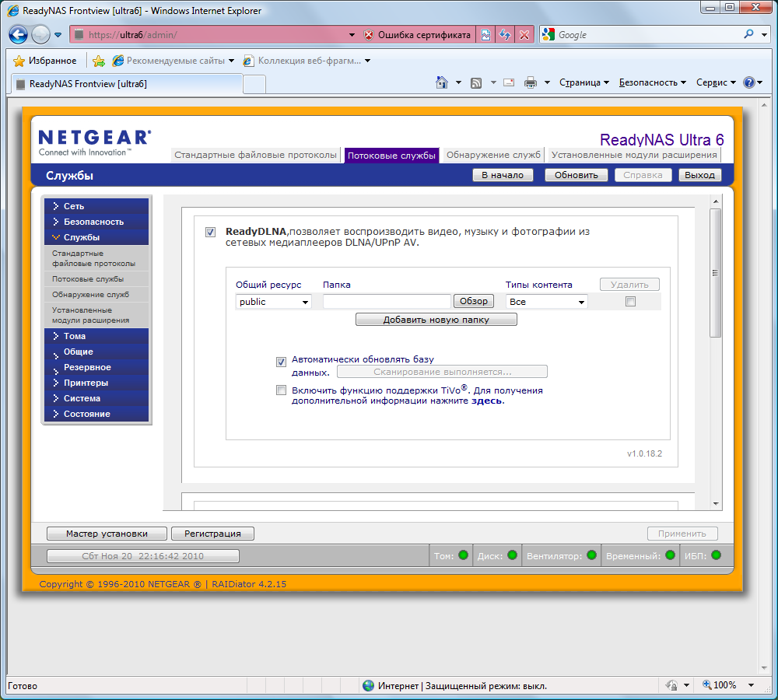Expand the Тома sidebar section

point(96,336)
